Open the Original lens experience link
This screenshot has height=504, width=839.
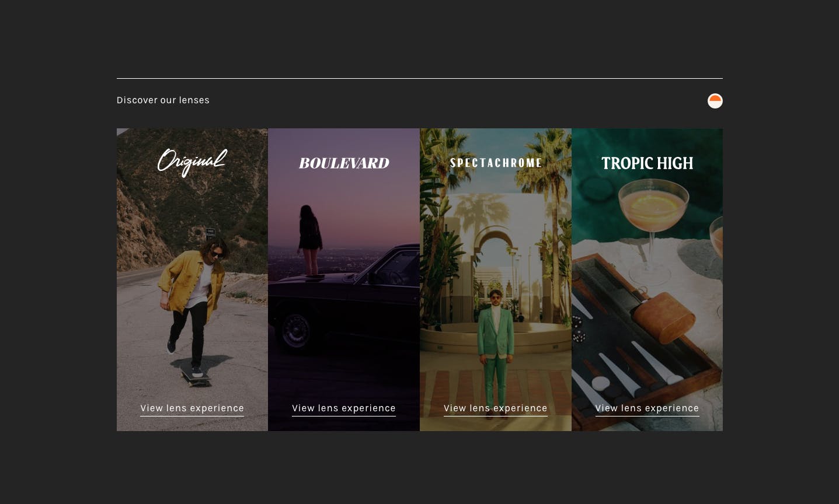click(x=192, y=408)
